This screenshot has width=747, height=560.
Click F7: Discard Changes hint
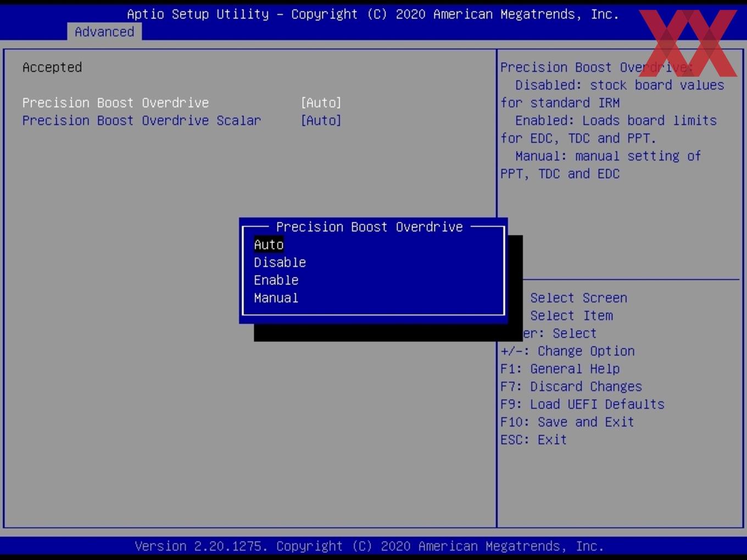[x=571, y=387]
